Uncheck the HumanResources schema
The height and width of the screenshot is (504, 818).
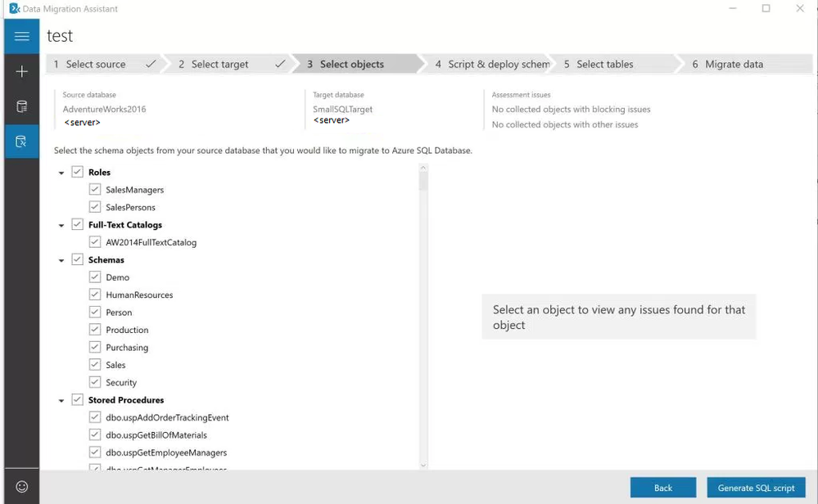(x=94, y=295)
